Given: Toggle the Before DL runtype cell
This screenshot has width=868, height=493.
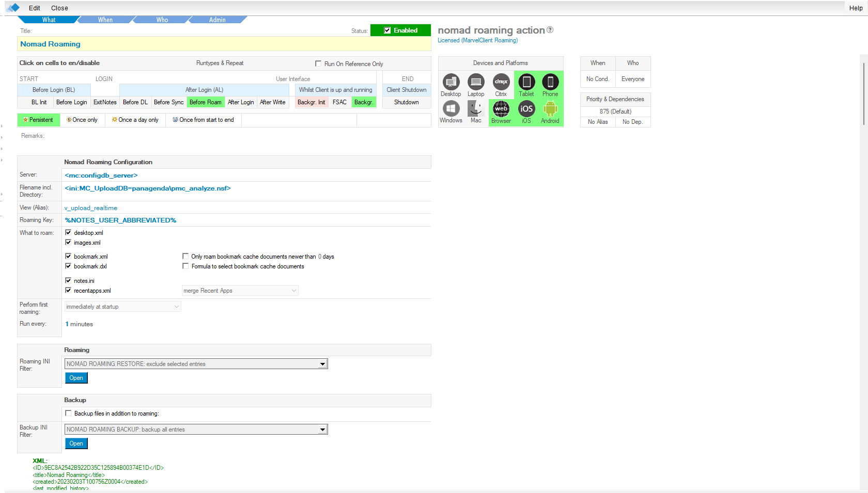Looking at the screenshot, I should 135,102.
